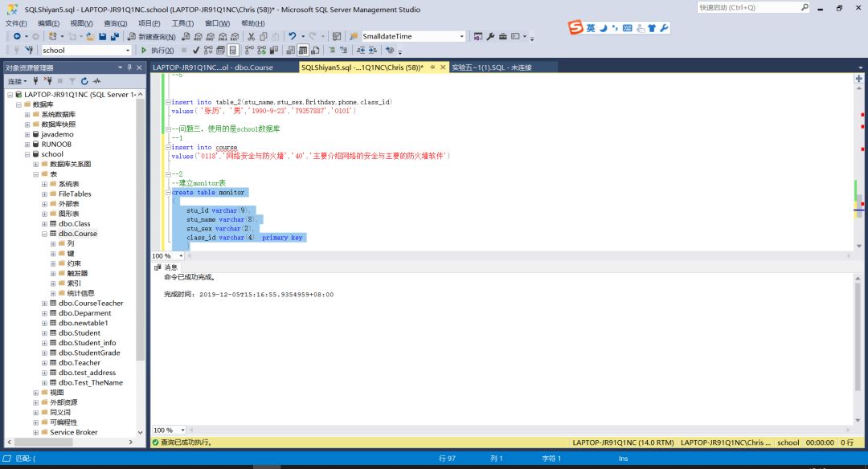Image resolution: width=868 pixels, height=469 pixels.
Task: Click the undo arrow icon
Action: (x=293, y=37)
